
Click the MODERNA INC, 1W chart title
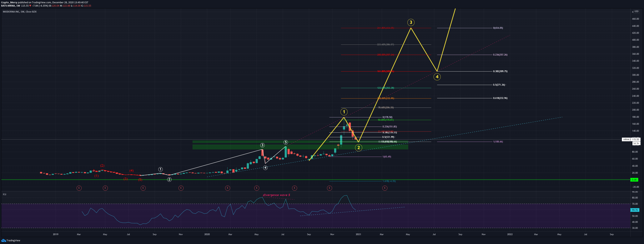[19, 12]
